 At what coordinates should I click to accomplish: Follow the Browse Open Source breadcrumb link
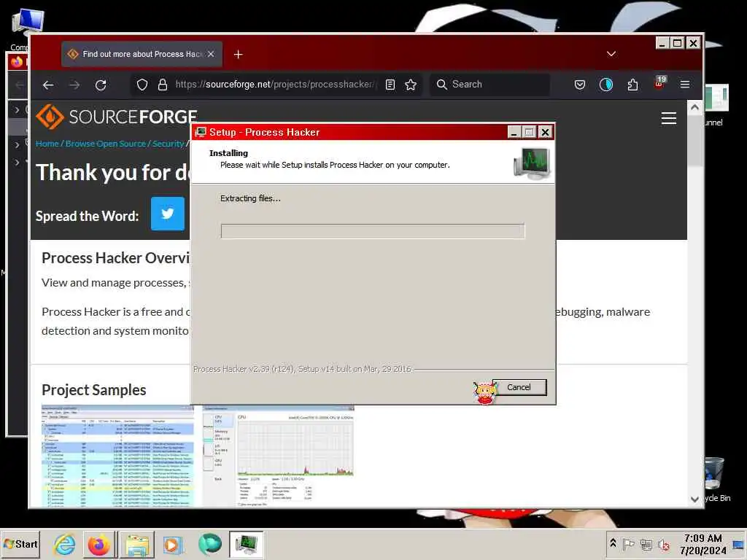(106, 144)
